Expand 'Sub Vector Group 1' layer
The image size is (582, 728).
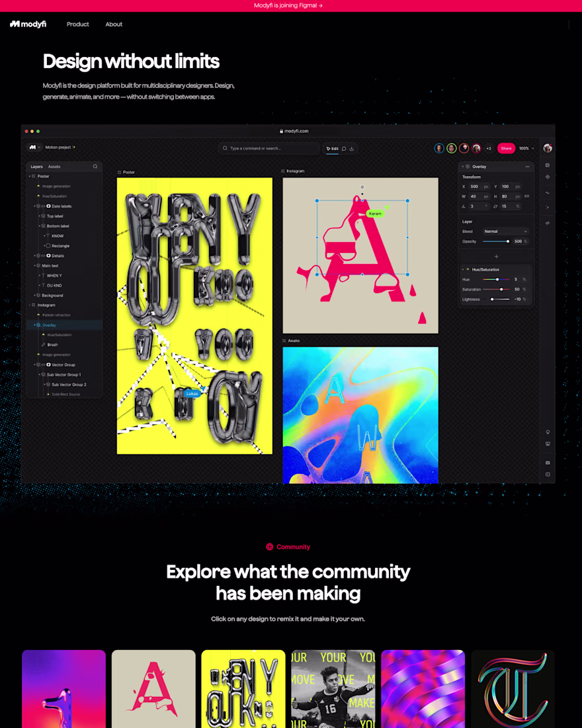40,375
